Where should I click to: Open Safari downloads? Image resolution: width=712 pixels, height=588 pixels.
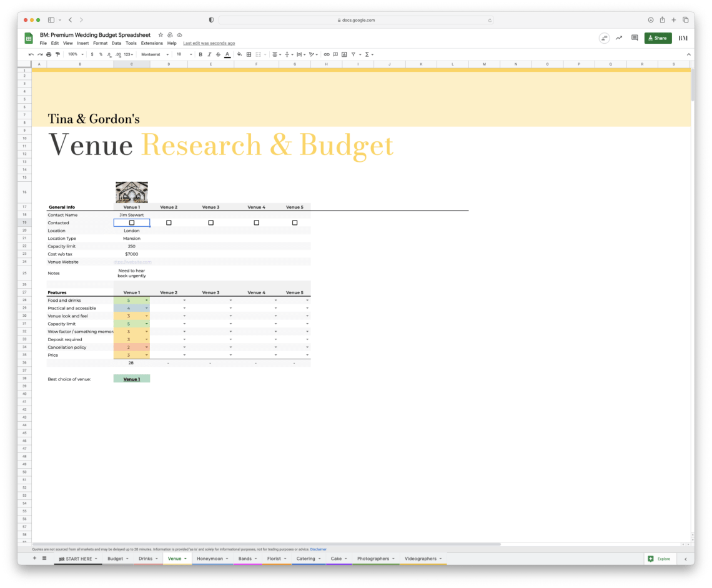[x=651, y=20]
